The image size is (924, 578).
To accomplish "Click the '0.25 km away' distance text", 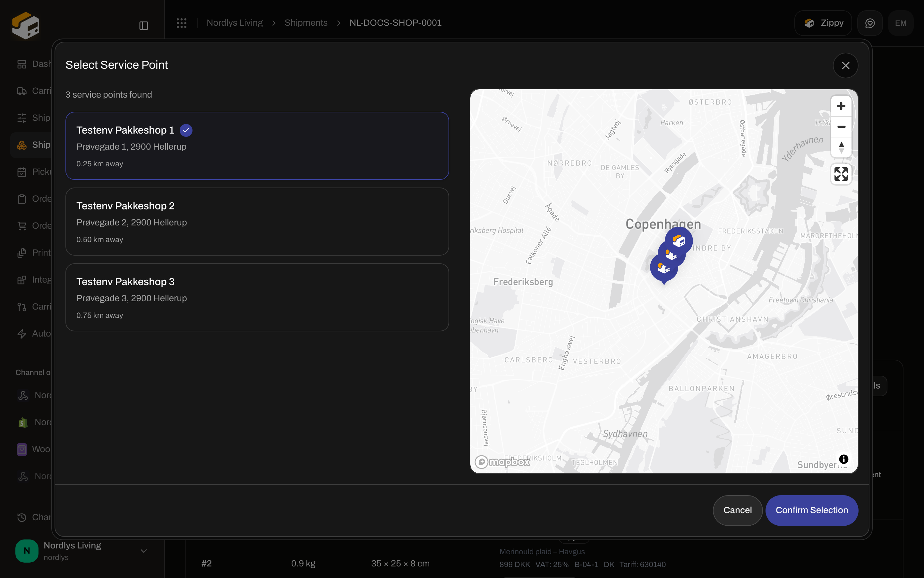I will (x=100, y=164).
